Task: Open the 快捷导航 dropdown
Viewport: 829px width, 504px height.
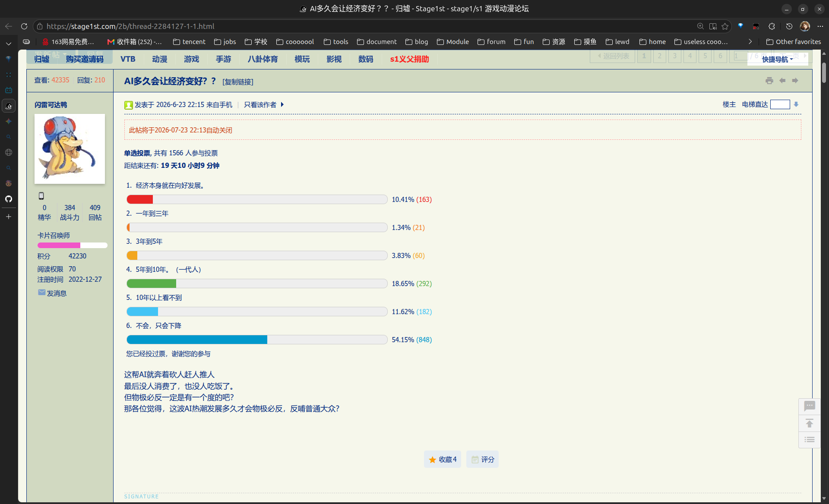Action: (x=777, y=59)
